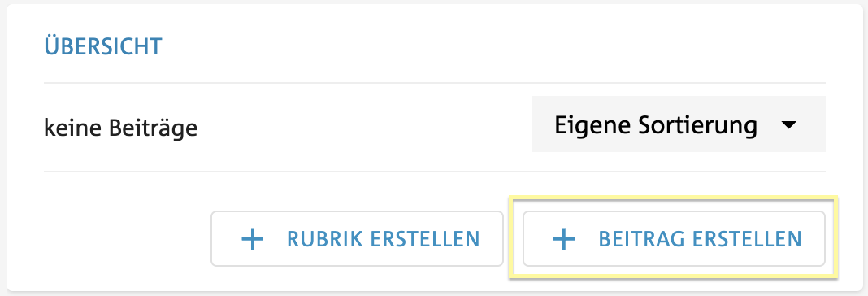Screen dimensions: 868x296
Task: Select the Rubrik erstellen button
Action: pyautogui.click(x=357, y=239)
